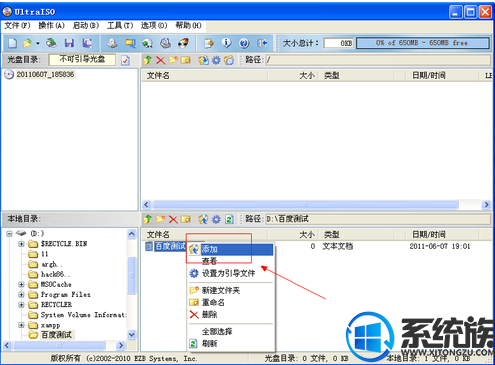The image size is (495, 365).
Task: Choose 新建文件夹 in the context menu
Action: pyautogui.click(x=231, y=290)
